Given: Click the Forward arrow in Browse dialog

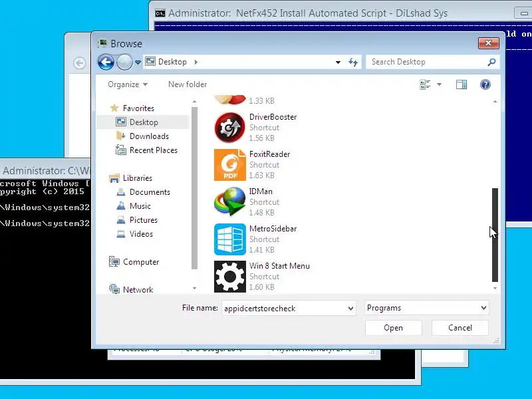Looking at the screenshot, I should click(124, 62).
